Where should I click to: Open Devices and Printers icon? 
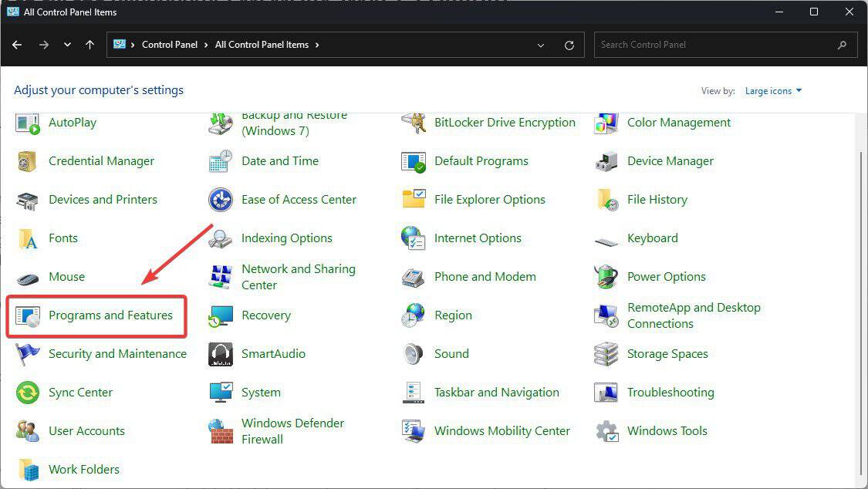27,201
